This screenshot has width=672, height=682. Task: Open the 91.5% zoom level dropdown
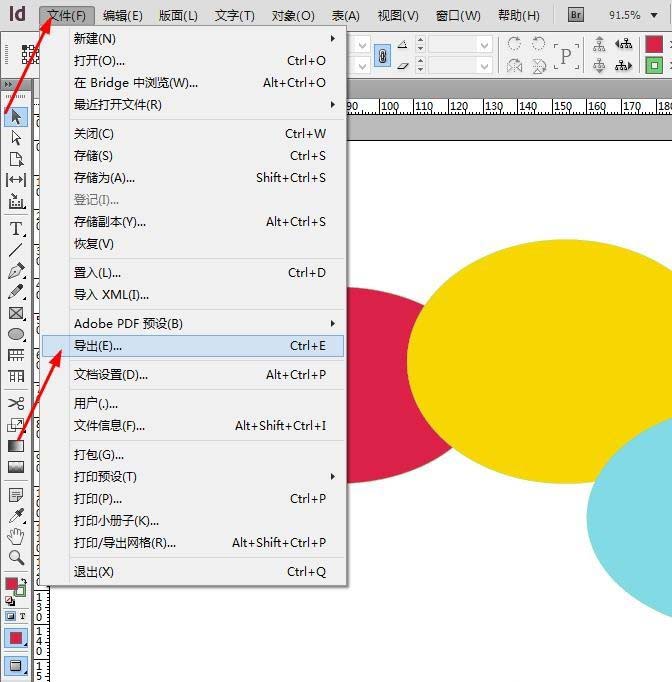(654, 16)
